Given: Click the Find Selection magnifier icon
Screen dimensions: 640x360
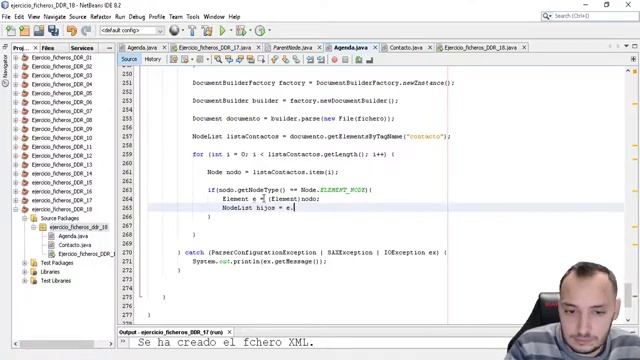Looking at the screenshot, I should tap(218, 60).
